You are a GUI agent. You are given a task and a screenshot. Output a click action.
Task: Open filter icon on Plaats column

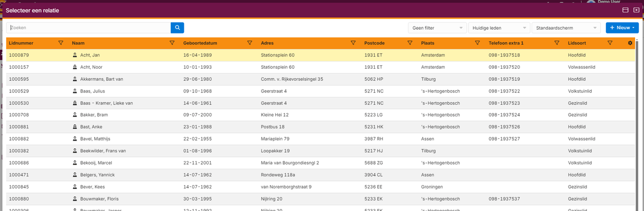point(477,43)
